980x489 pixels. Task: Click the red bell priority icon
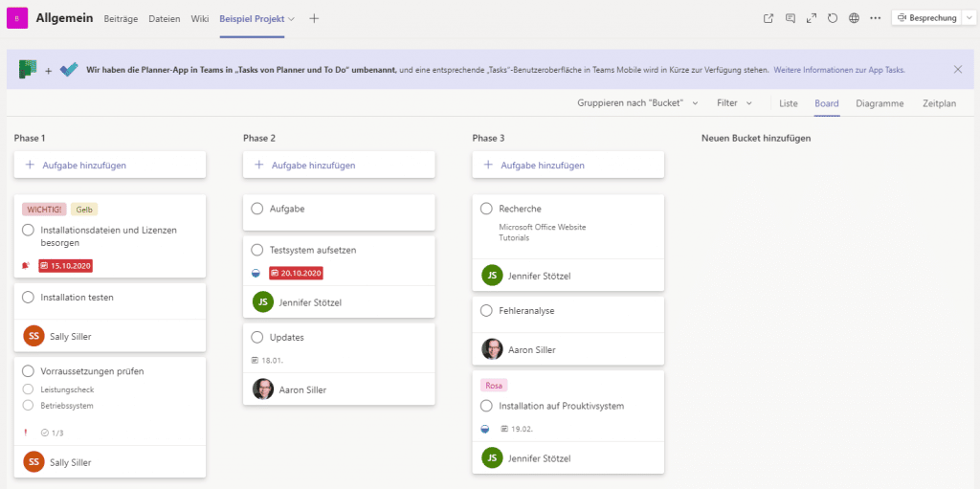point(26,266)
